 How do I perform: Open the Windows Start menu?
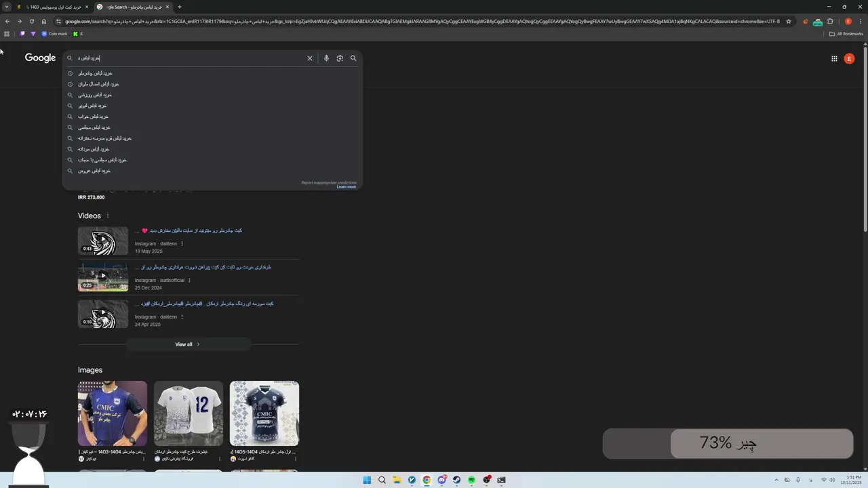point(367,480)
